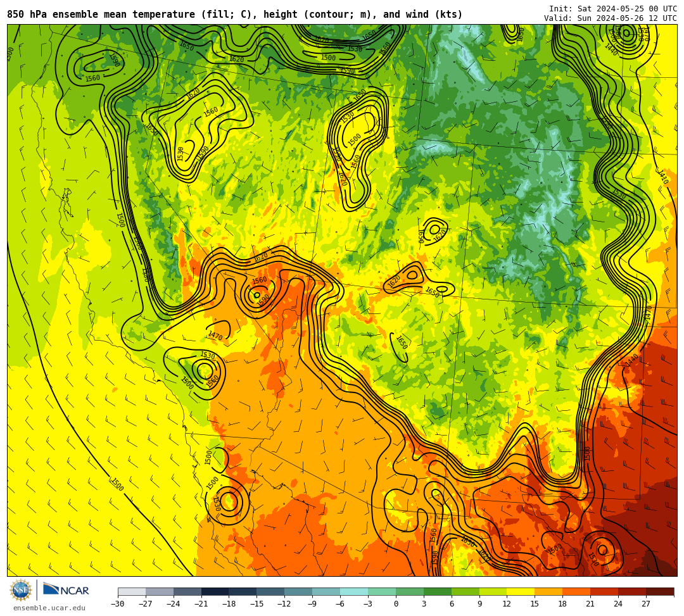
Task: Click the '1410' contour label near right edge
Action: (662, 177)
